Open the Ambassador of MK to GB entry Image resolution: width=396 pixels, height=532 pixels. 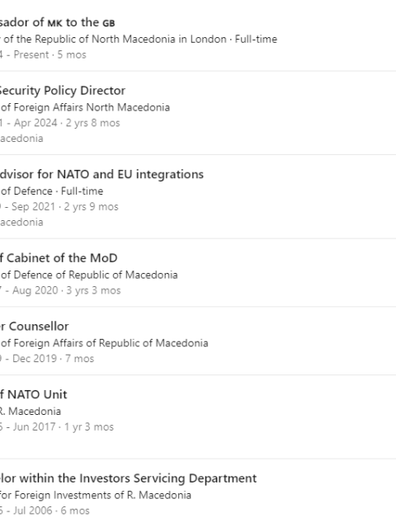(x=58, y=22)
